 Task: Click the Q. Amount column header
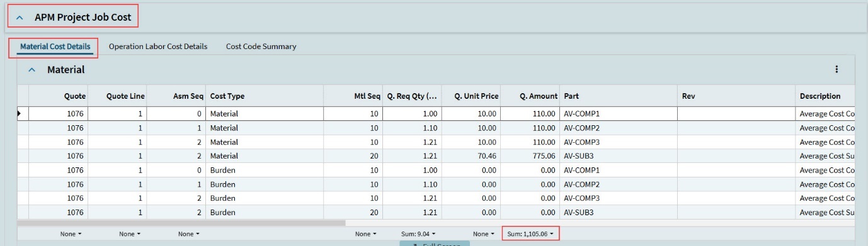(530, 96)
